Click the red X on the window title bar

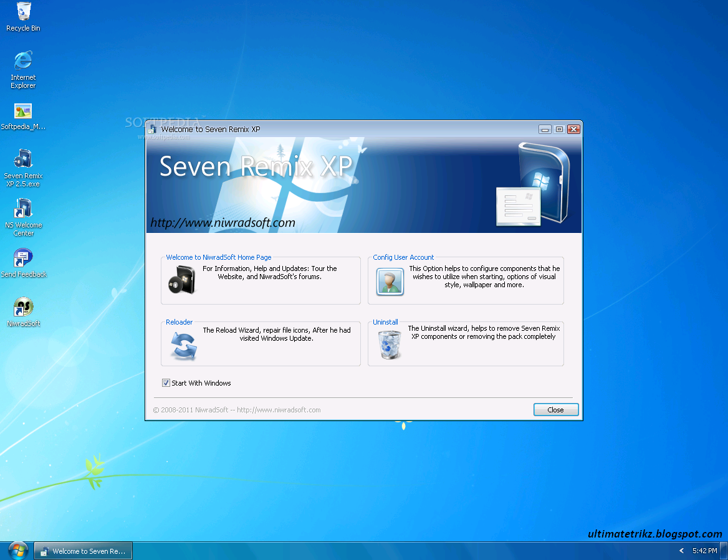574,130
